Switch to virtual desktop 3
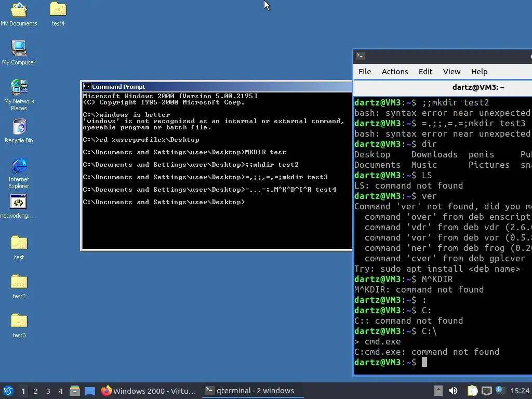532x399 pixels. coord(48,391)
